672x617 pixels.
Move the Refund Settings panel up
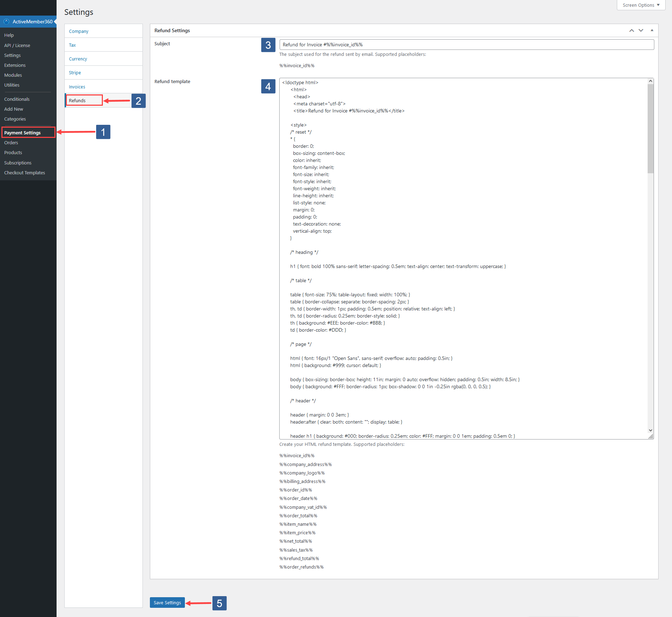click(x=631, y=30)
